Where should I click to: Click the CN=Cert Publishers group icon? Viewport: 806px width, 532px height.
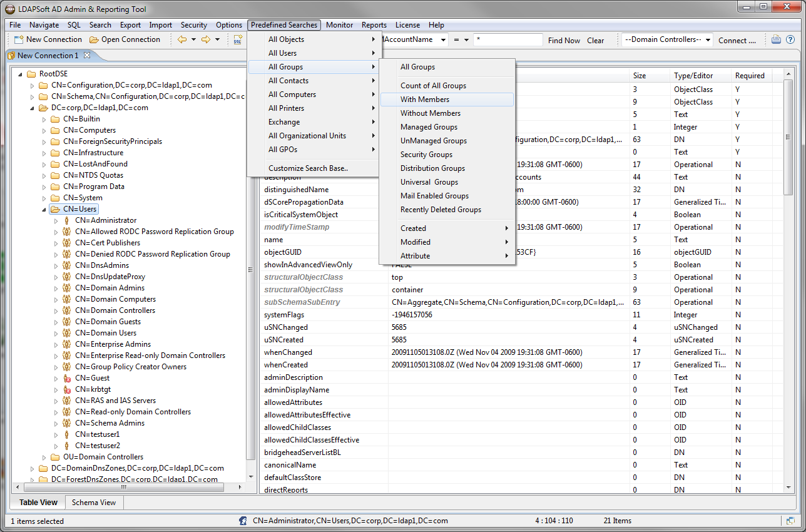click(66, 243)
